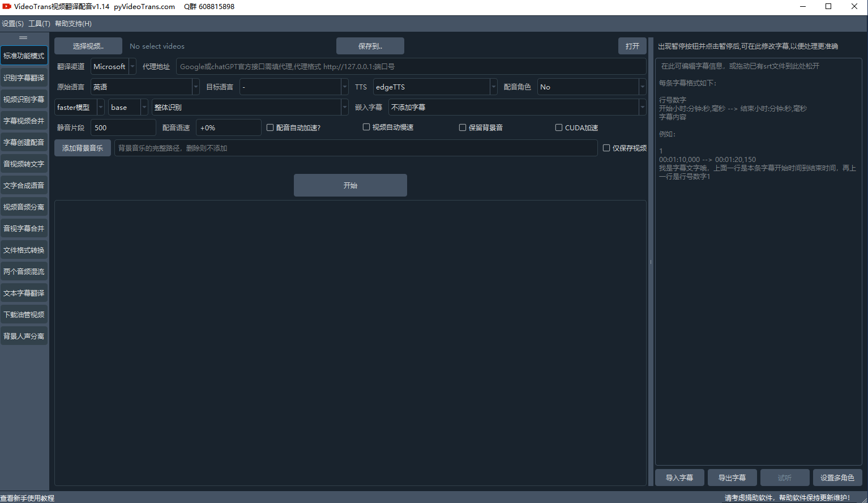
Task: Click the 代理地址 proxy input field
Action: click(x=411, y=66)
